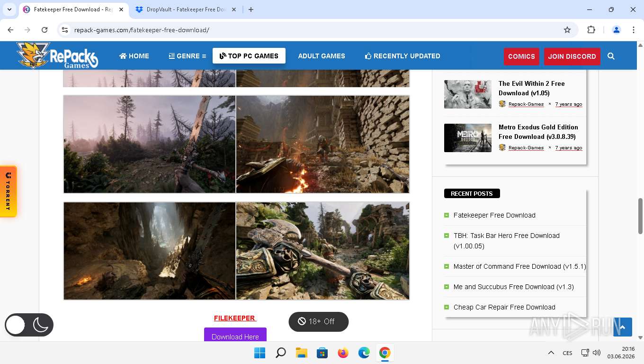Launch Firefox from the taskbar
This screenshot has width=644, height=364.
[343, 353]
